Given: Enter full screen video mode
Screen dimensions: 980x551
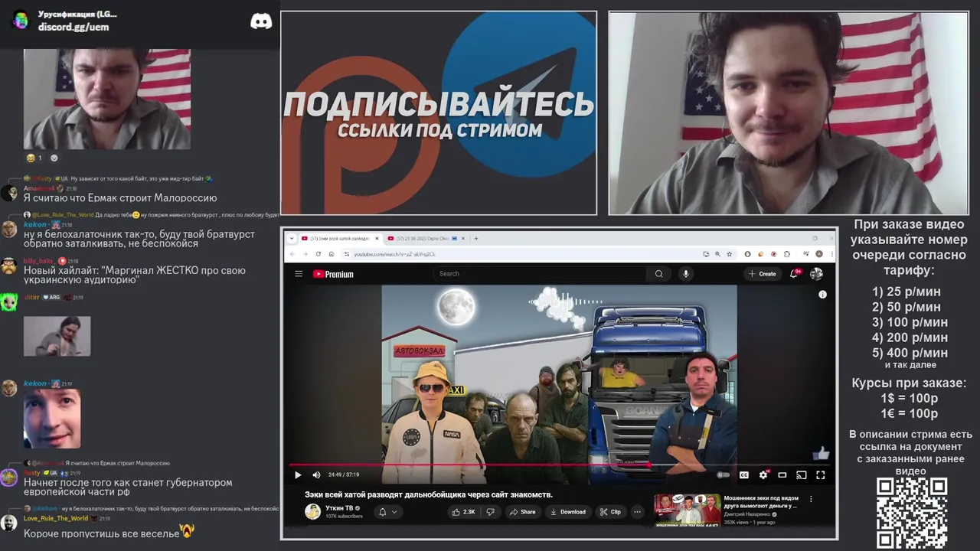Looking at the screenshot, I should coord(821,475).
